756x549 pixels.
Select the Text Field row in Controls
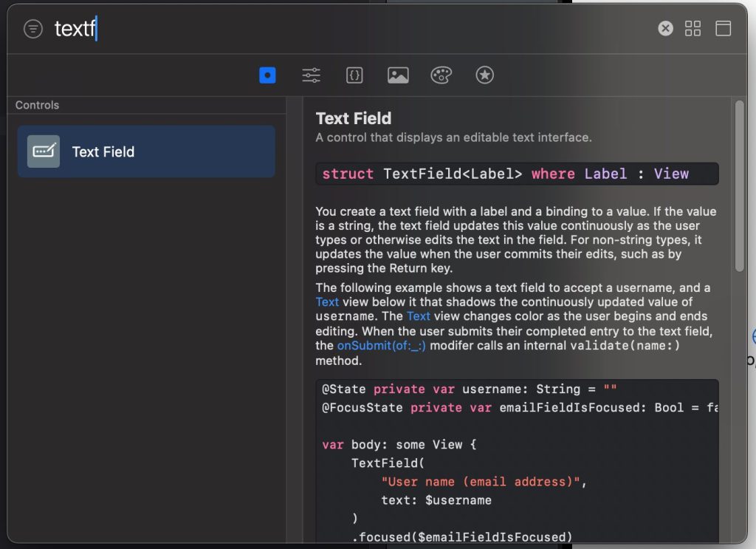(x=146, y=151)
